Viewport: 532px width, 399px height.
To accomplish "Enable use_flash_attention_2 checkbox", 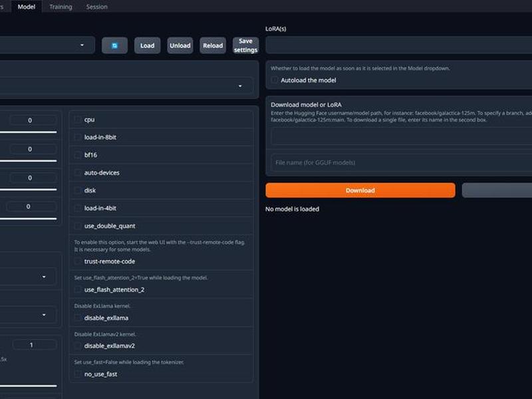I will (x=78, y=290).
